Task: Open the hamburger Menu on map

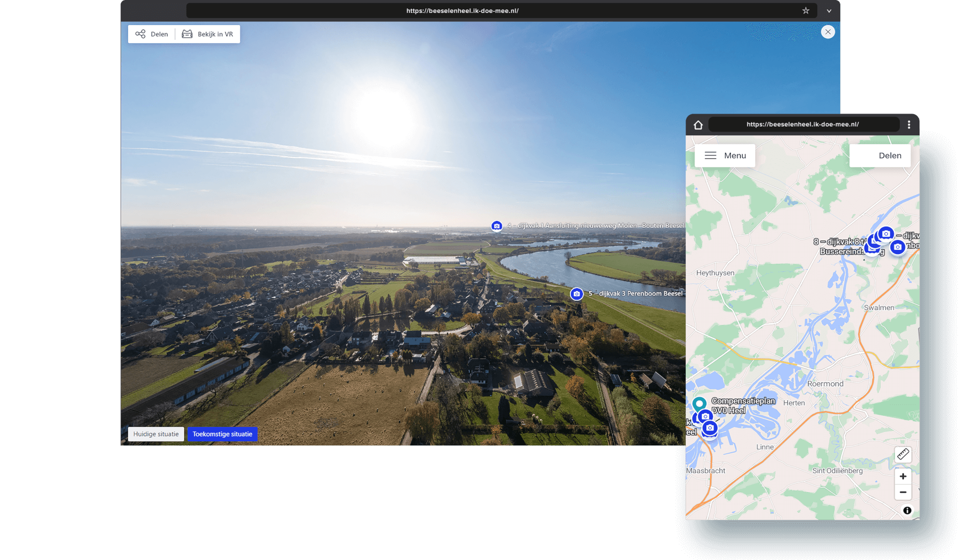Action: click(725, 156)
